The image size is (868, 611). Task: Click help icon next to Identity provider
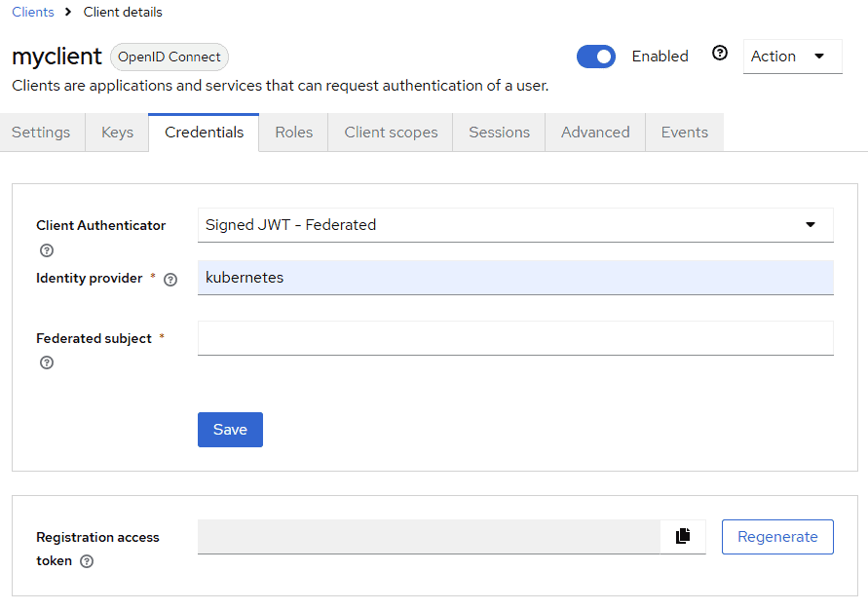pyautogui.click(x=170, y=280)
